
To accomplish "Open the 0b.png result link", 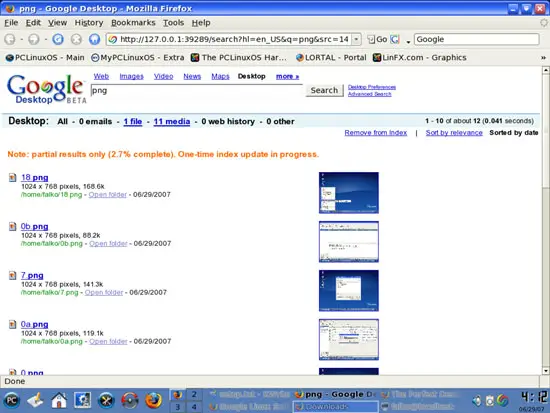I will [34, 226].
